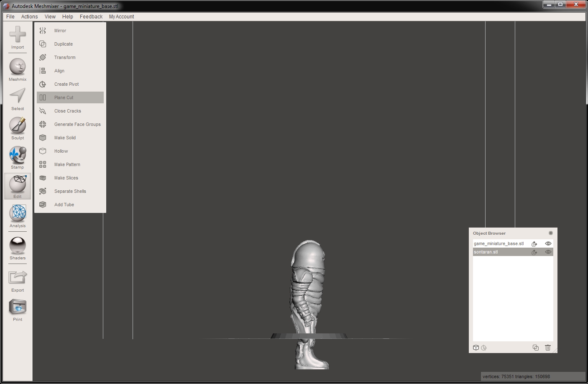Image resolution: width=588 pixels, height=384 pixels.
Task: Maximize the Meshmixer window
Action: pos(560,5)
